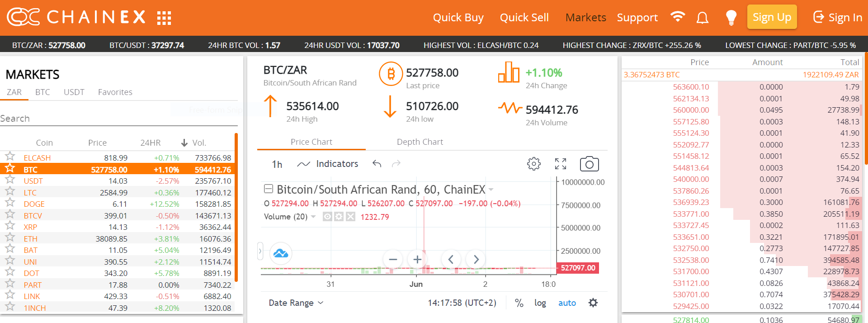This screenshot has height=323, width=868.
Task: Open Volume indicator settings icon
Action: tap(339, 217)
